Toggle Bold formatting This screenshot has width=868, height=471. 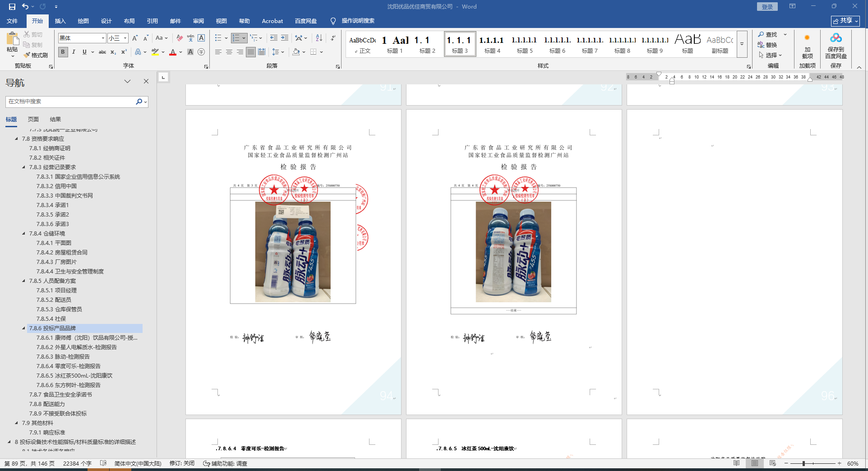(x=63, y=52)
